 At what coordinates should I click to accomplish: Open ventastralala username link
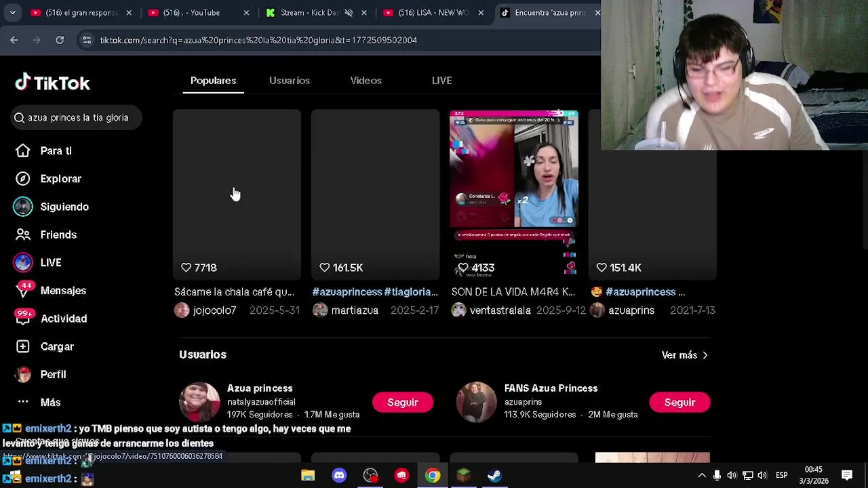point(500,310)
